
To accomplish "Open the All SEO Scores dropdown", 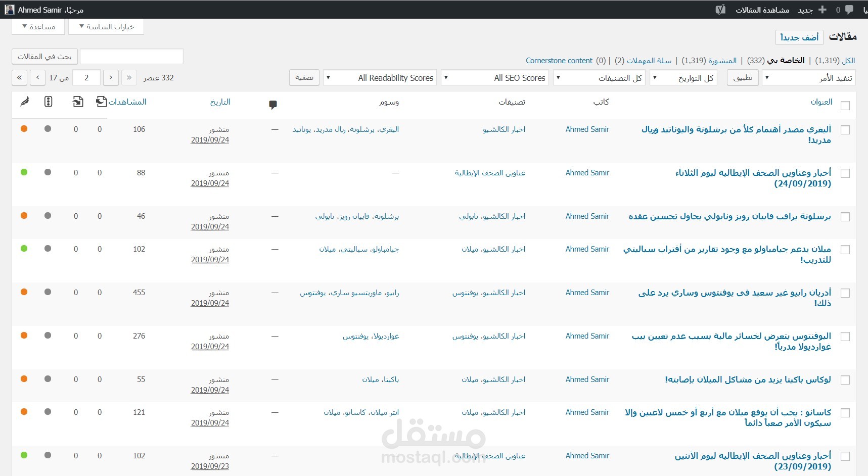I will coord(495,78).
